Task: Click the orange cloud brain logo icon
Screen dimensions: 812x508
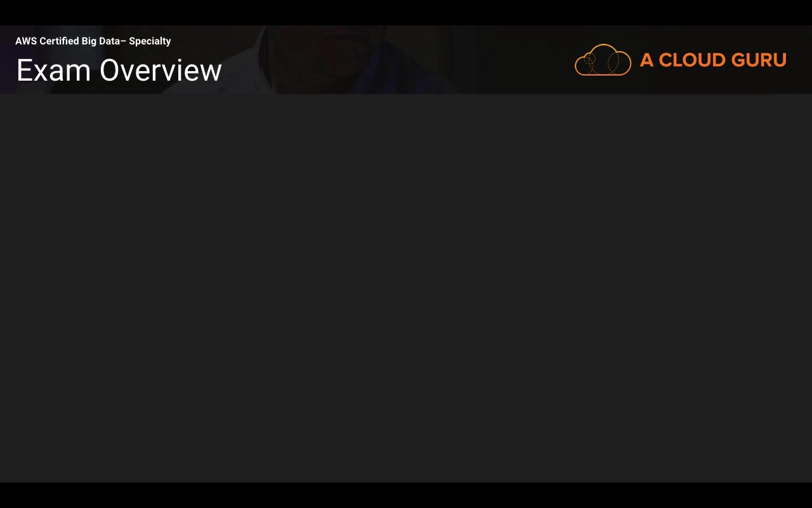Action: click(x=603, y=60)
